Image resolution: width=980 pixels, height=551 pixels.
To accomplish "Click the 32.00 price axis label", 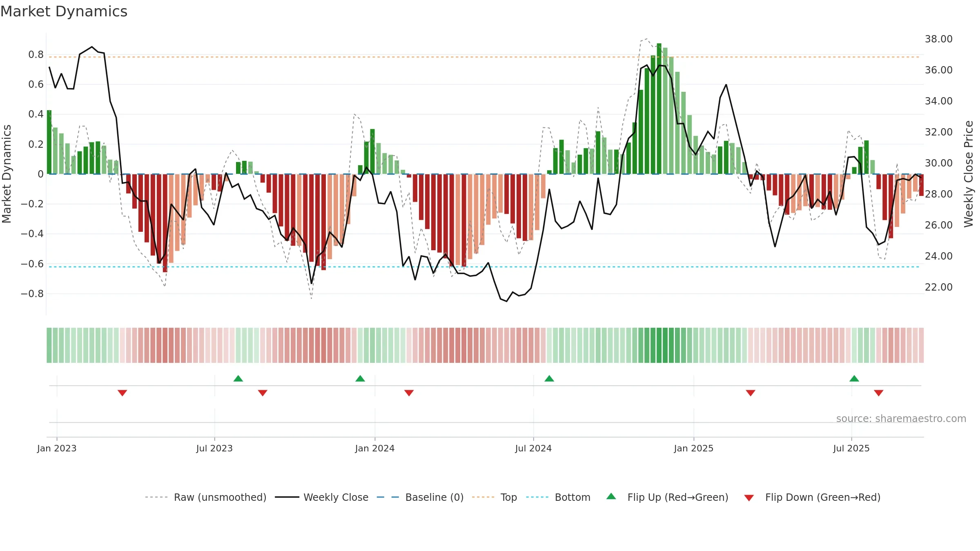I will (938, 132).
